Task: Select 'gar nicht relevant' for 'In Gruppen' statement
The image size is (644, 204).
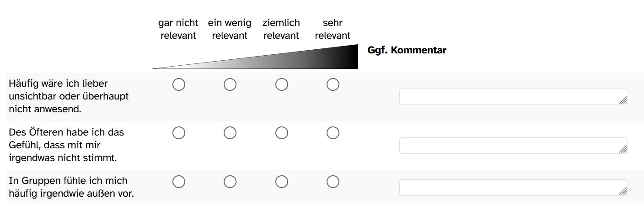Action: pyautogui.click(x=178, y=182)
